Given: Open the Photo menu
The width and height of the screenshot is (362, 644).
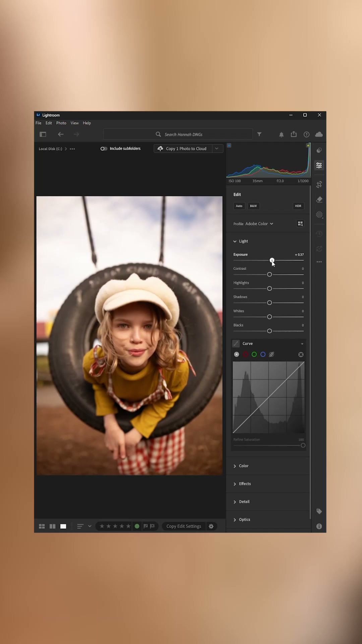Looking at the screenshot, I should coord(61,123).
